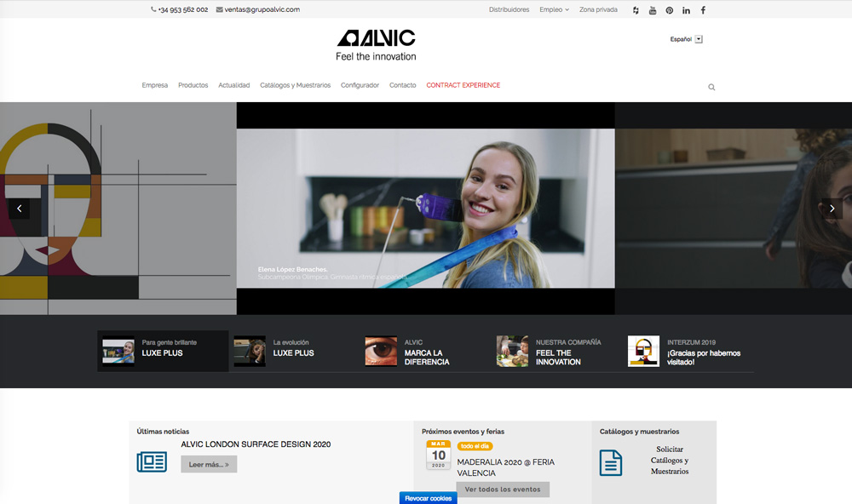Screen dimensions: 852x504
Task: Open the Catálogos y Muestrarios menu
Action: [295, 85]
